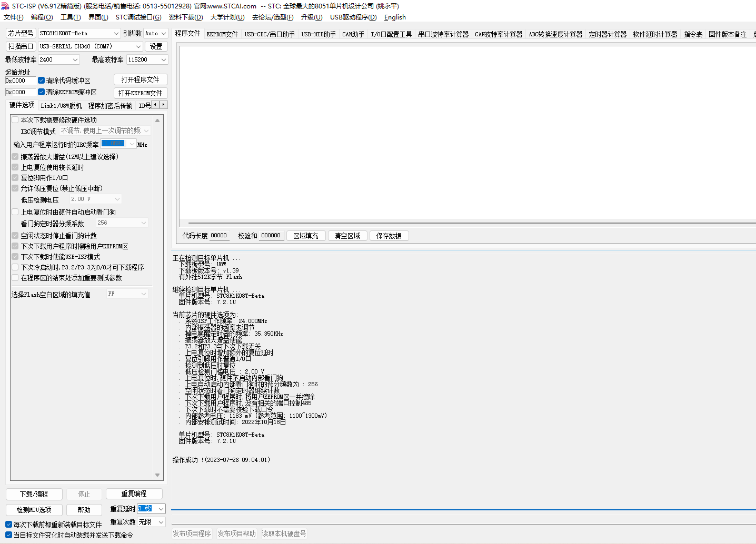756x544 pixels.
Task: Toggle 当目标文件变化时自动装载 checkbox
Action: [x=8, y=535]
